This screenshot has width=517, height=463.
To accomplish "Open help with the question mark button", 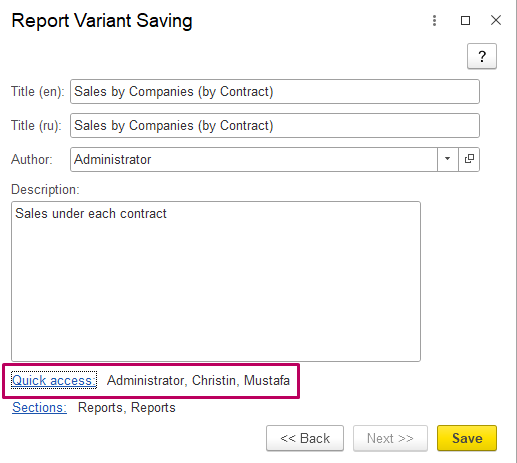I will coord(482,56).
